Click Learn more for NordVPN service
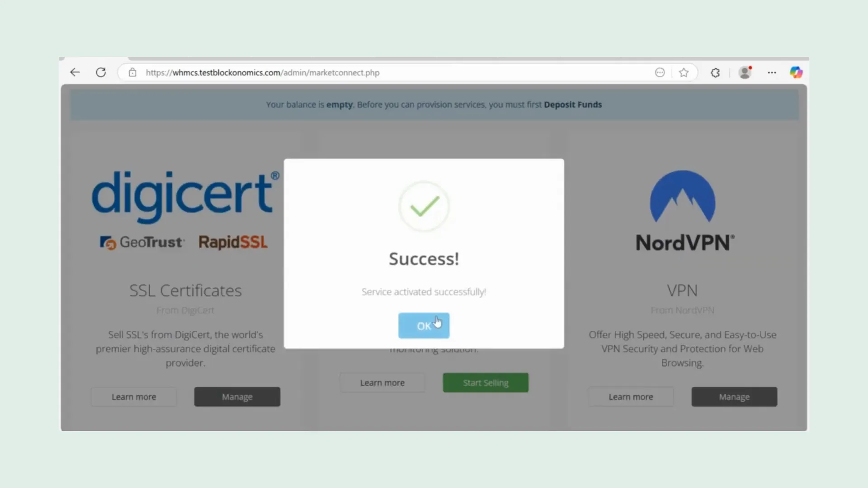 [x=631, y=397]
